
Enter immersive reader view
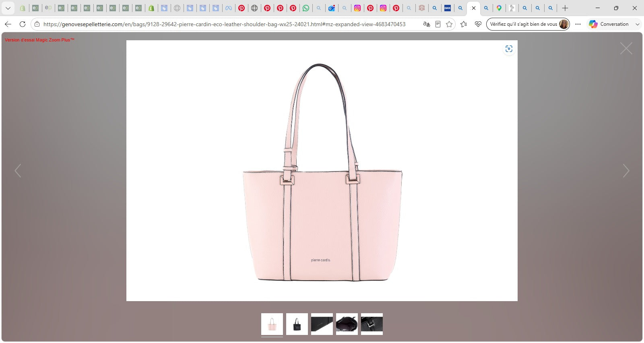tap(438, 24)
